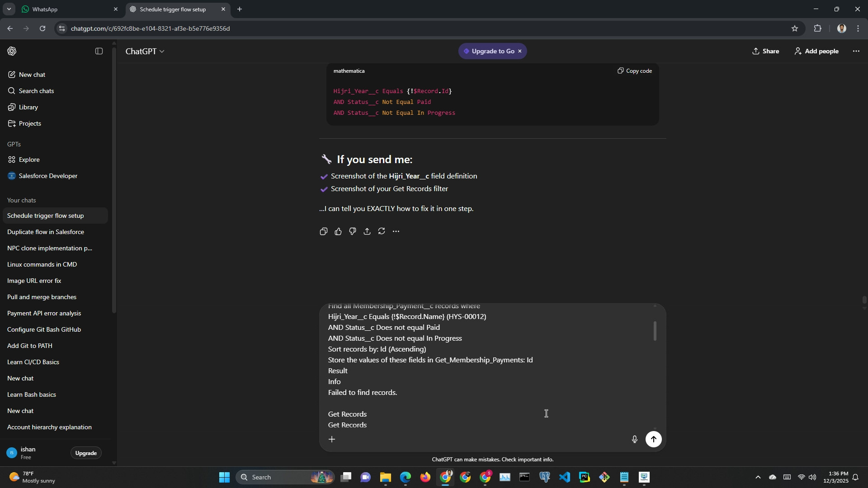This screenshot has width=868, height=488.
Task: Open Duplicate flow in Salesforce chat
Action: pos(46,232)
